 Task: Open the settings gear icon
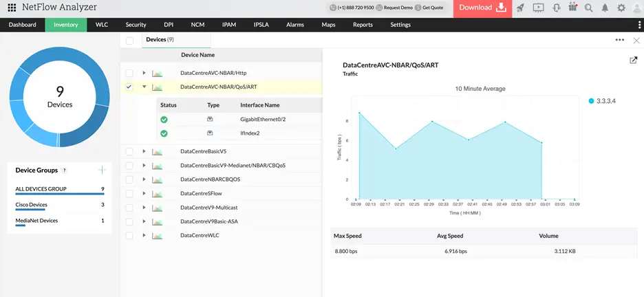click(621, 8)
